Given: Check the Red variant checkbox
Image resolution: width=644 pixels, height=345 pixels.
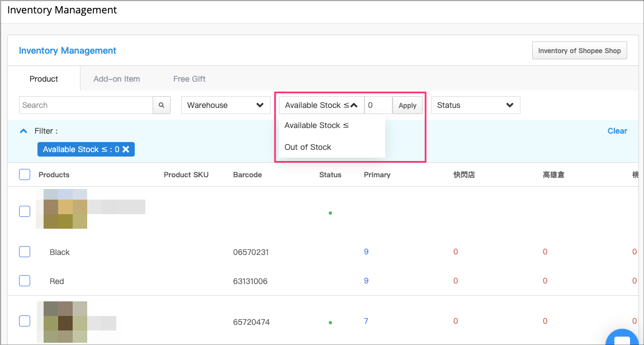Looking at the screenshot, I should click(x=25, y=281).
